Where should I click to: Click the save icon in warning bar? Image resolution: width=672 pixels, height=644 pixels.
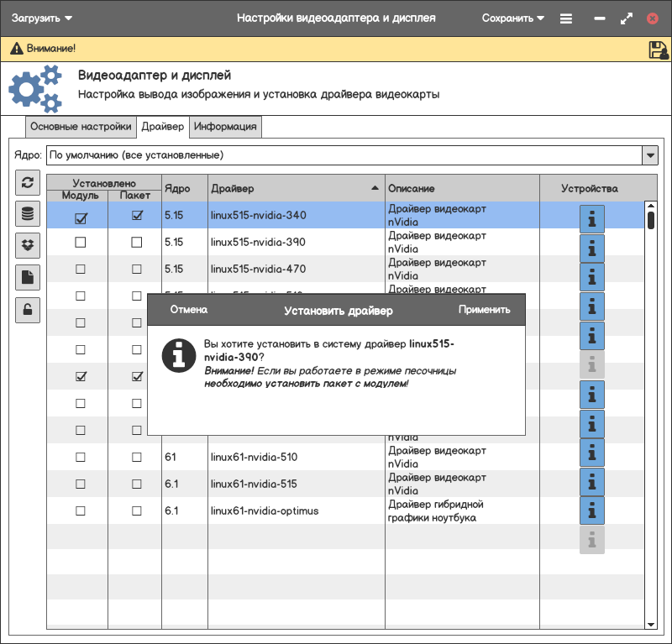(x=658, y=50)
